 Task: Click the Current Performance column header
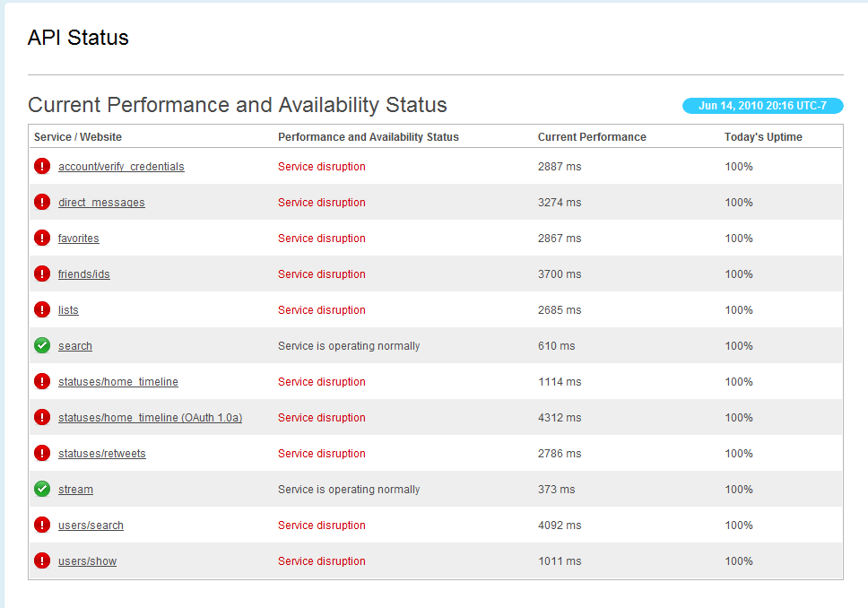point(592,137)
